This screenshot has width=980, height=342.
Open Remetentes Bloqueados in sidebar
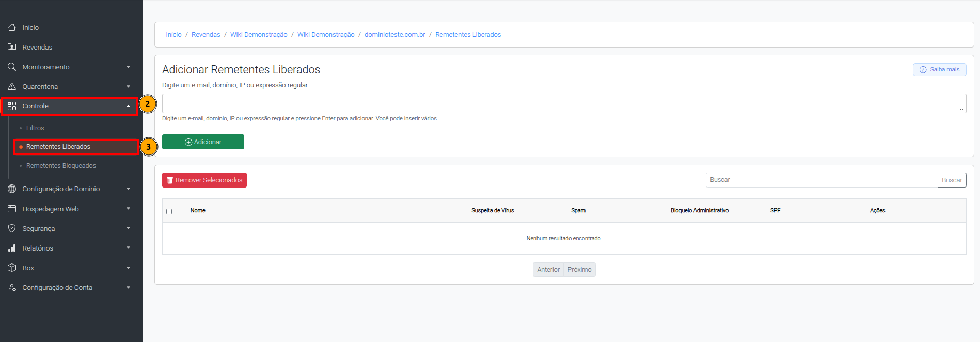click(x=61, y=166)
